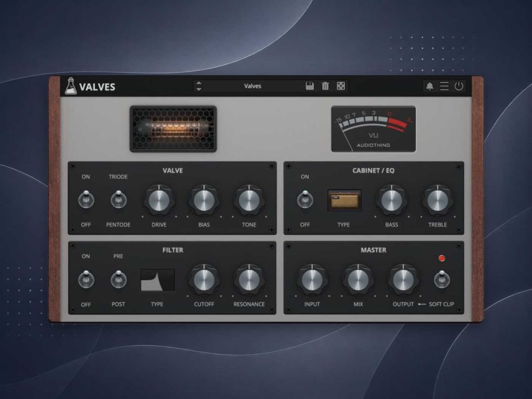532x399 pixels.
Task: Toggle the Filter section ON/OFF switch
Action: pos(86,279)
